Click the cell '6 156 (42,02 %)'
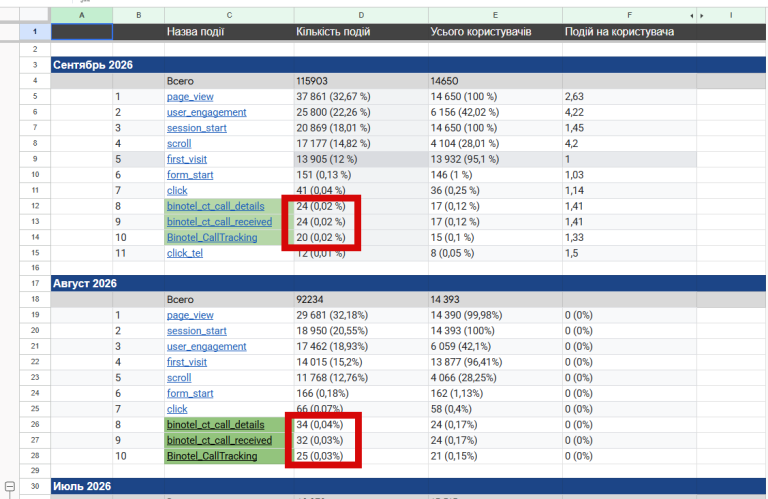This screenshot has width=768, height=499. point(495,112)
